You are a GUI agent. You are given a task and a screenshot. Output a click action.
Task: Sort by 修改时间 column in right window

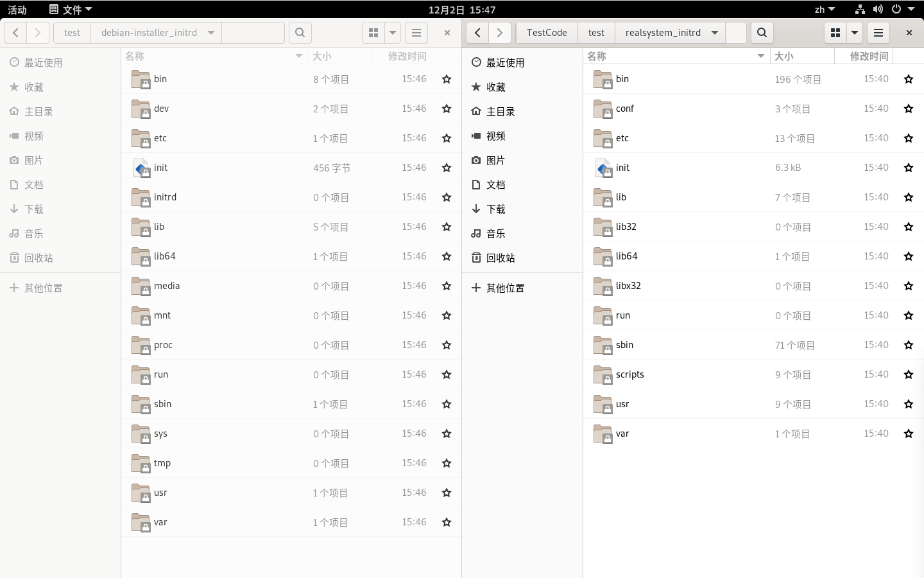tap(864, 57)
